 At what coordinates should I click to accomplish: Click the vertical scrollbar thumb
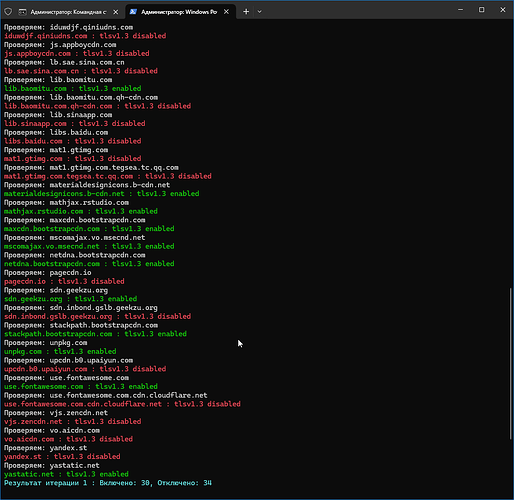[x=510, y=364]
